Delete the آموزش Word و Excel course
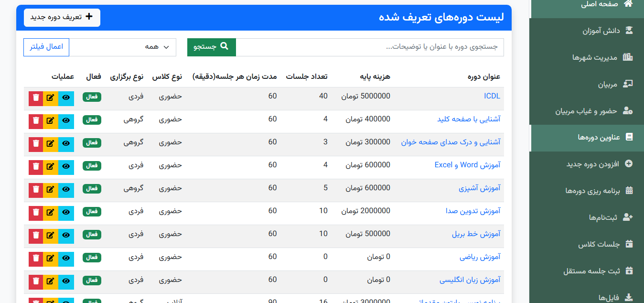Viewport: 644px width, 303px height. click(36, 167)
